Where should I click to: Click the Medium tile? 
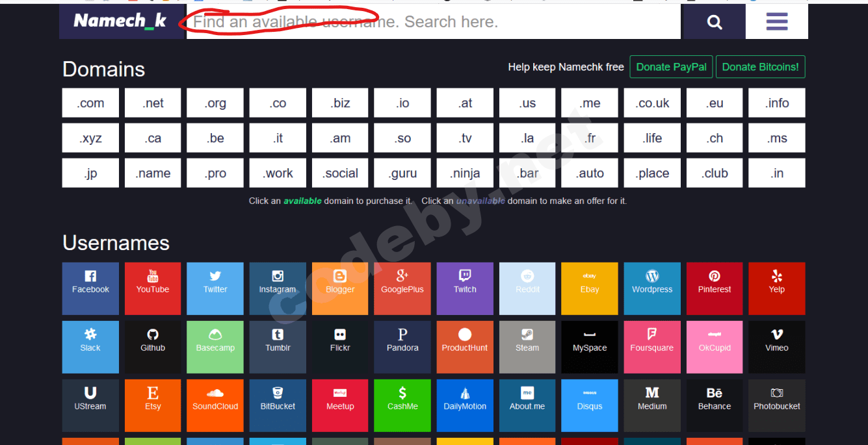[x=652, y=405]
